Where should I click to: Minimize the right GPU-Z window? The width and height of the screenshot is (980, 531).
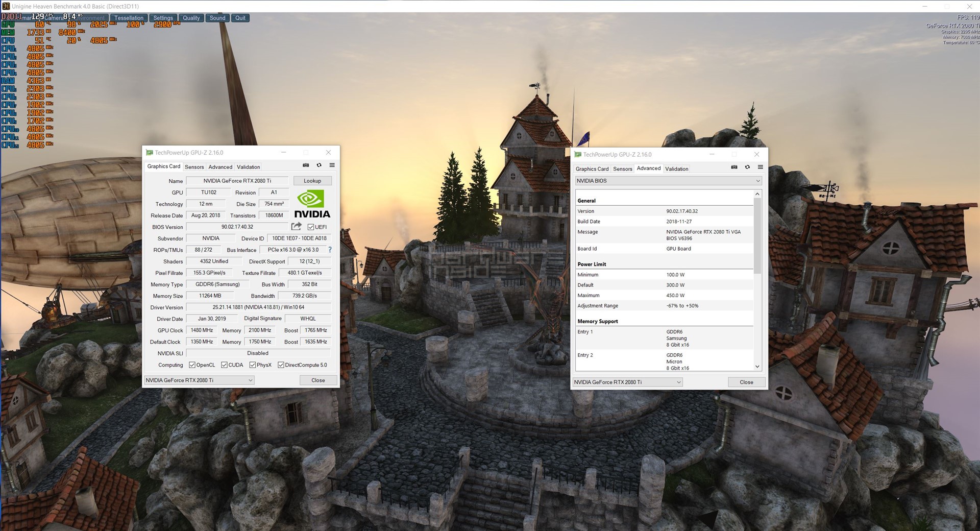[712, 154]
